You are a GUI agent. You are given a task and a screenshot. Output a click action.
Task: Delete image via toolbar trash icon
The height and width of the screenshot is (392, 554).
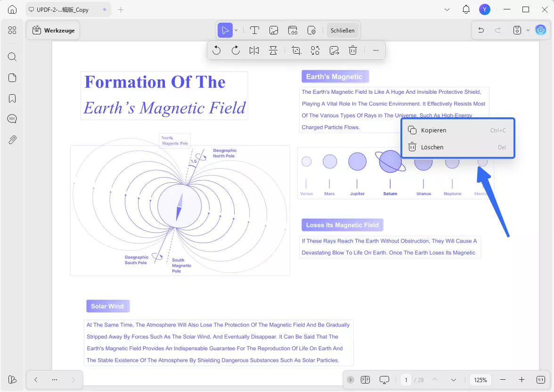353,50
